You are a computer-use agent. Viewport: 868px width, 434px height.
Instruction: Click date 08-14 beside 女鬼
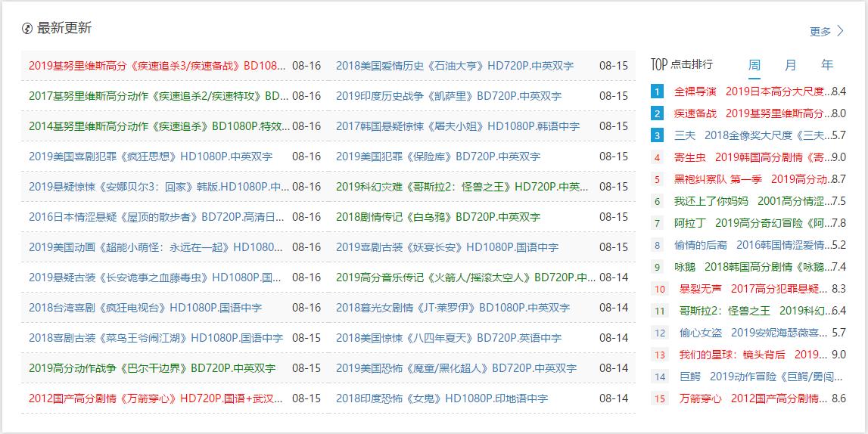(x=614, y=398)
